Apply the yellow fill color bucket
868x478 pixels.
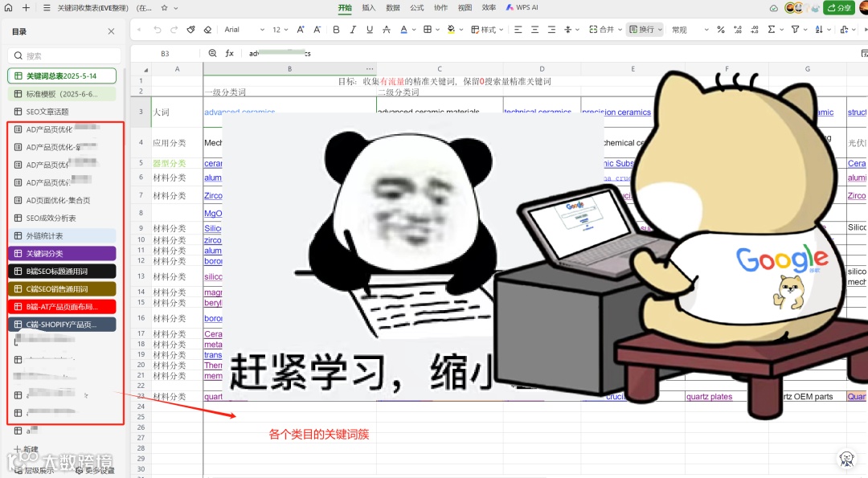click(451, 29)
